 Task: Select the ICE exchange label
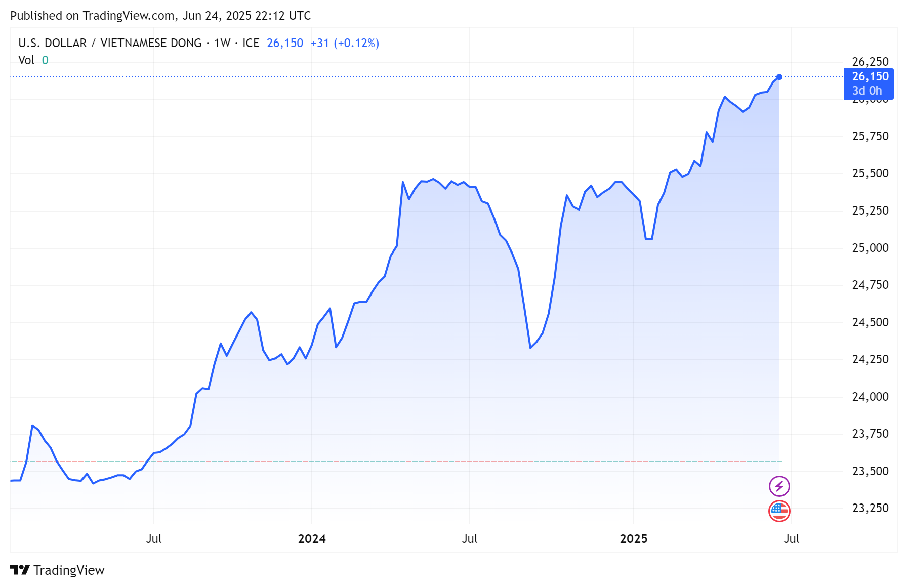coord(251,43)
